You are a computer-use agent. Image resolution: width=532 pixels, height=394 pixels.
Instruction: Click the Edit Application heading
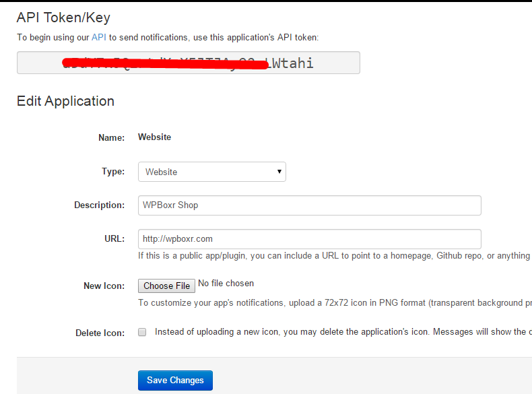[x=65, y=101]
